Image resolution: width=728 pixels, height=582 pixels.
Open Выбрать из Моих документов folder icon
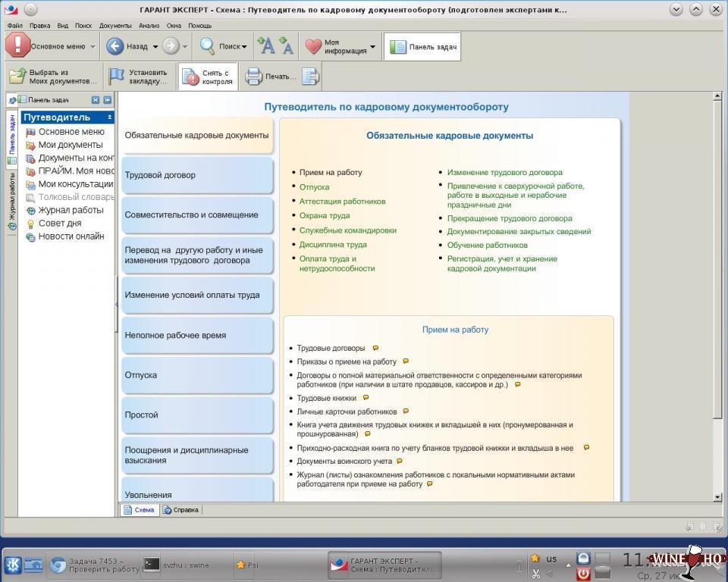click(x=17, y=77)
